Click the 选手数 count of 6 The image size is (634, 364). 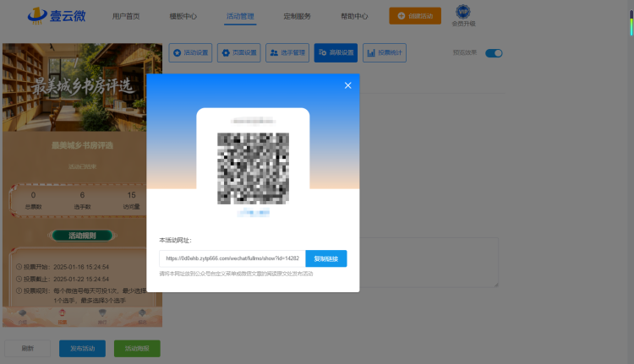point(83,195)
